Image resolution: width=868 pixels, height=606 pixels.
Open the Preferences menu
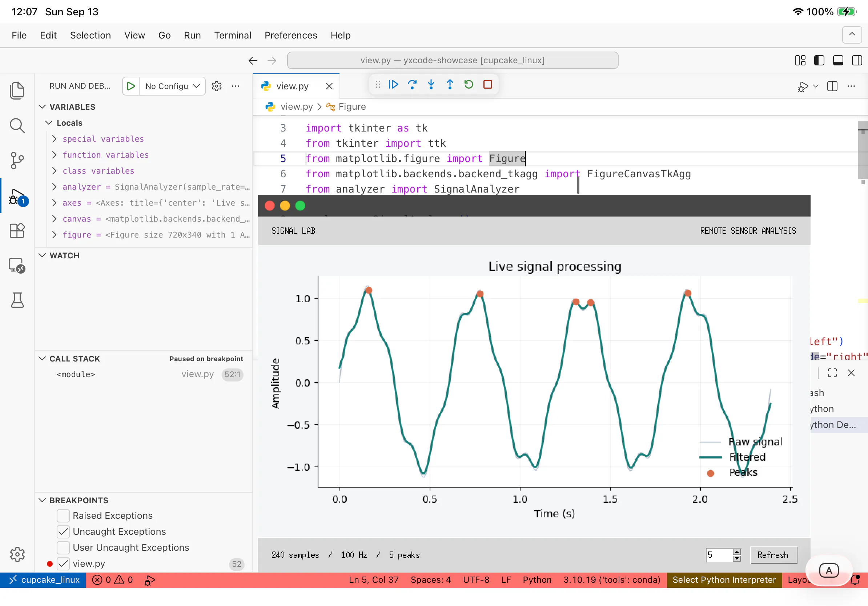[291, 35]
